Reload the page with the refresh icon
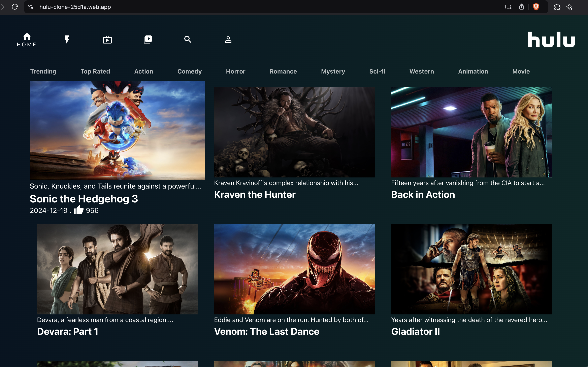Image resolution: width=588 pixels, height=367 pixels. [15, 7]
